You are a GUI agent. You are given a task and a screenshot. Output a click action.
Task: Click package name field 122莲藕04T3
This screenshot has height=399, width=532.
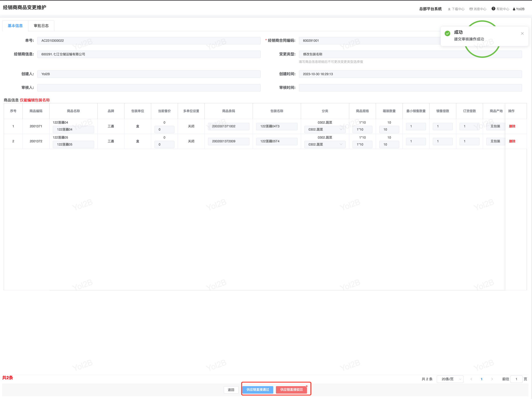pyautogui.click(x=276, y=126)
